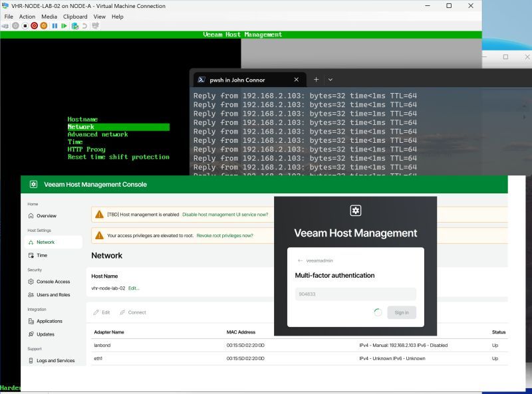Click the Applications sidebar icon
This screenshot has height=394, width=532.
coord(31,321)
